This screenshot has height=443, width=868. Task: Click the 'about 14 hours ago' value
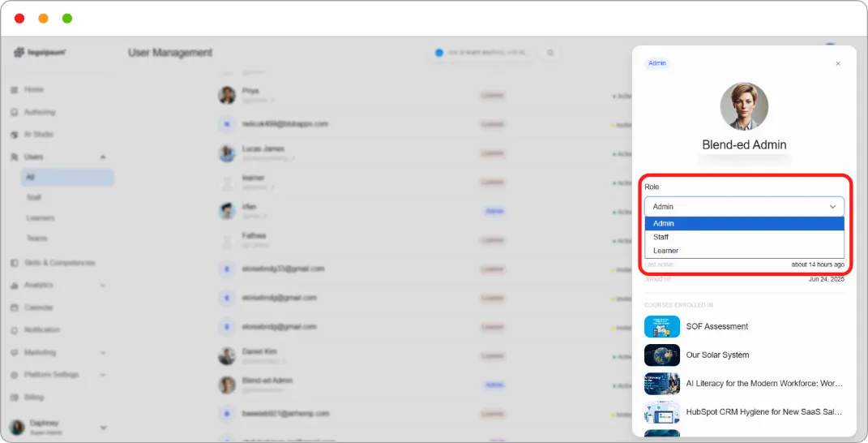pyautogui.click(x=818, y=265)
